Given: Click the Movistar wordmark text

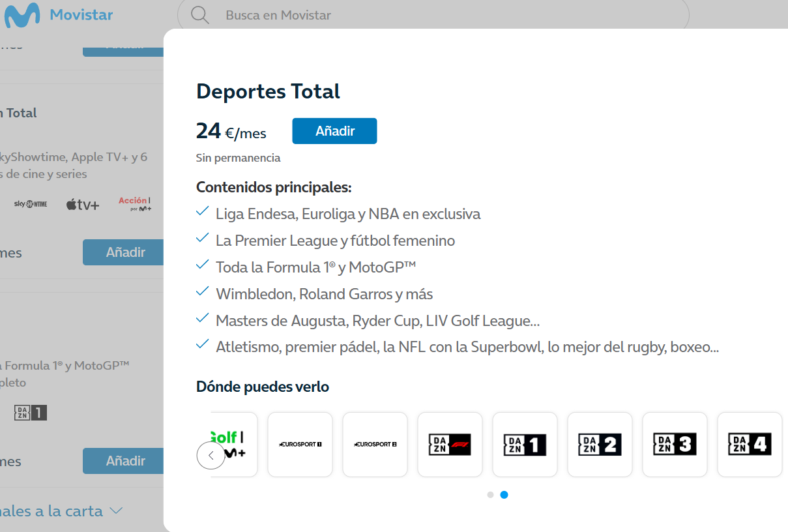Looking at the screenshot, I should coord(81,14).
